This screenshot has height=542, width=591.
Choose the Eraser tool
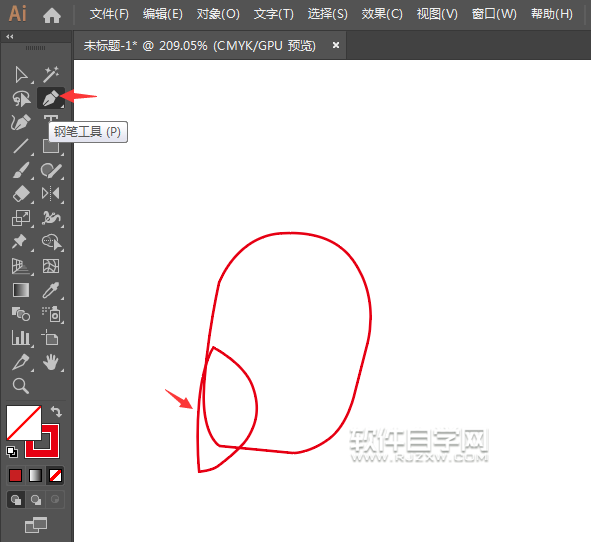click(x=21, y=194)
